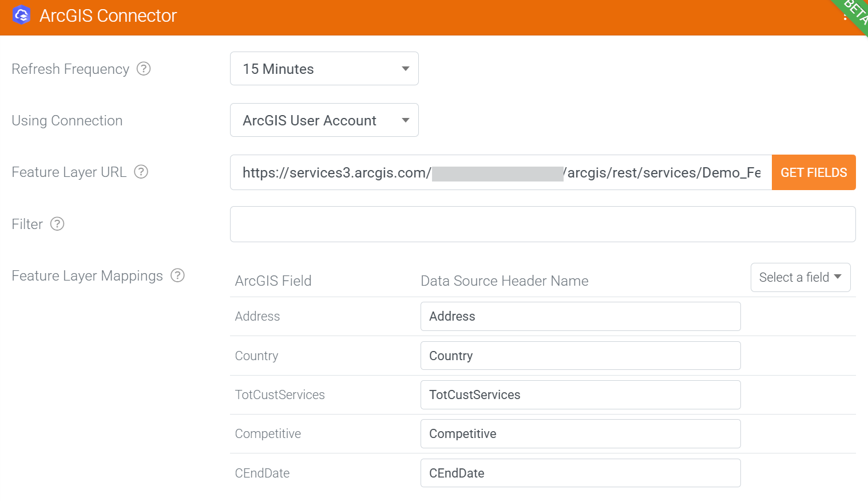Click the ArcGIS Connector title text

tap(108, 15)
